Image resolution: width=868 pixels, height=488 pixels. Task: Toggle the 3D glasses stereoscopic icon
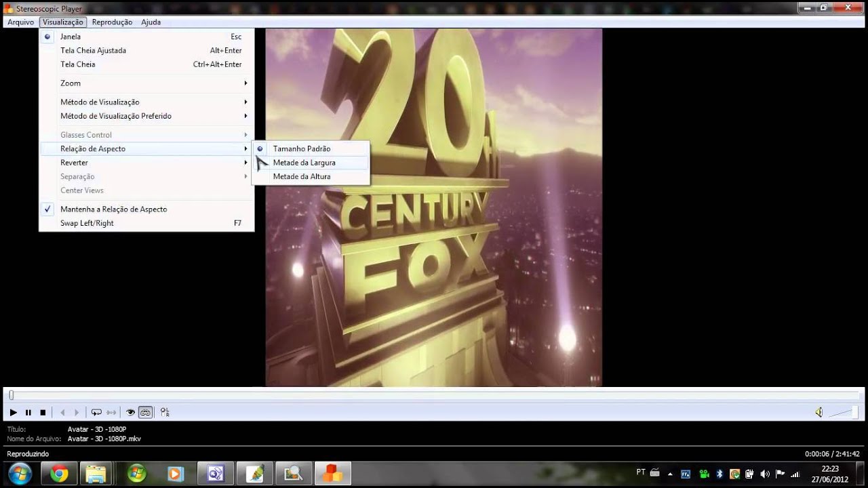point(145,412)
